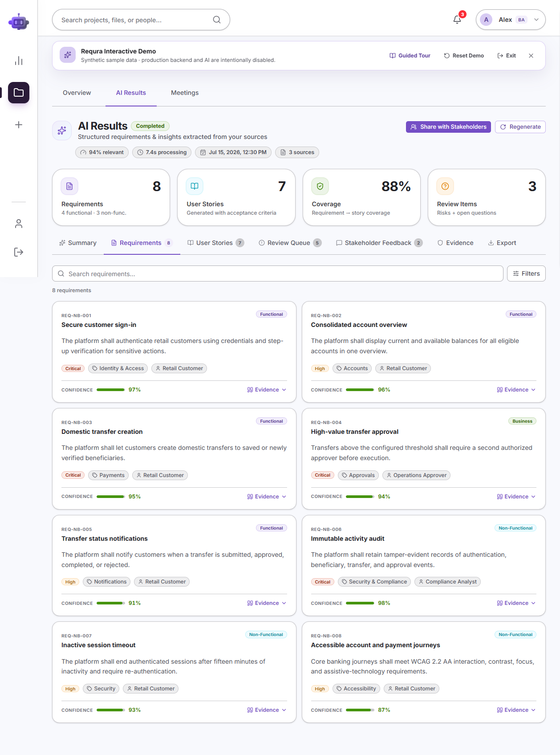Open the User Stories sub-tab

pyautogui.click(x=215, y=243)
